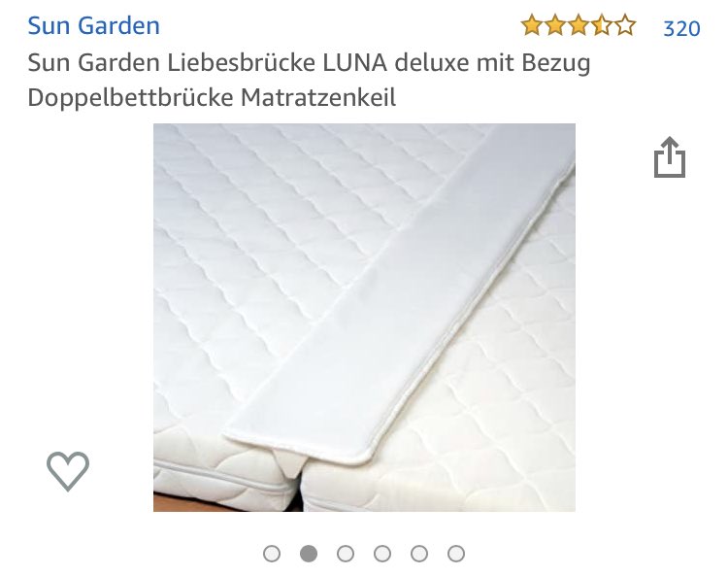This screenshot has height=576, width=728.
Task: Click the gap between the two mattresses
Action: pos(298,488)
